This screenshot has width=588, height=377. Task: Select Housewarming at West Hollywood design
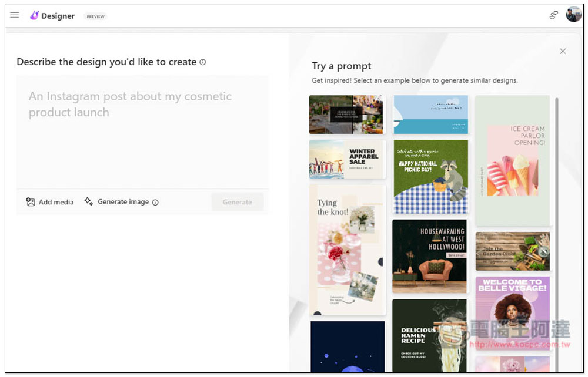(x=429, y=256)
